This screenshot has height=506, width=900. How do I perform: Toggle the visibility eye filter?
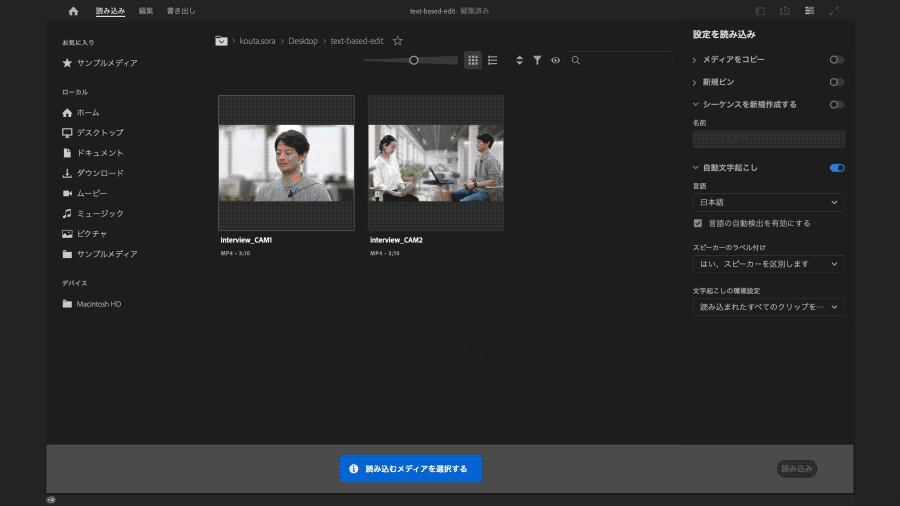[x=555, y=60]
